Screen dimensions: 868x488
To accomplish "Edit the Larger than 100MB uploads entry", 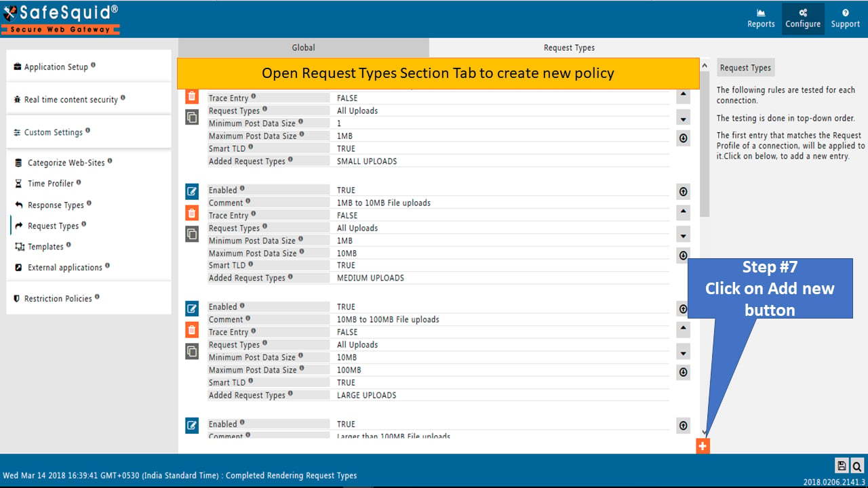I will 192,426.
